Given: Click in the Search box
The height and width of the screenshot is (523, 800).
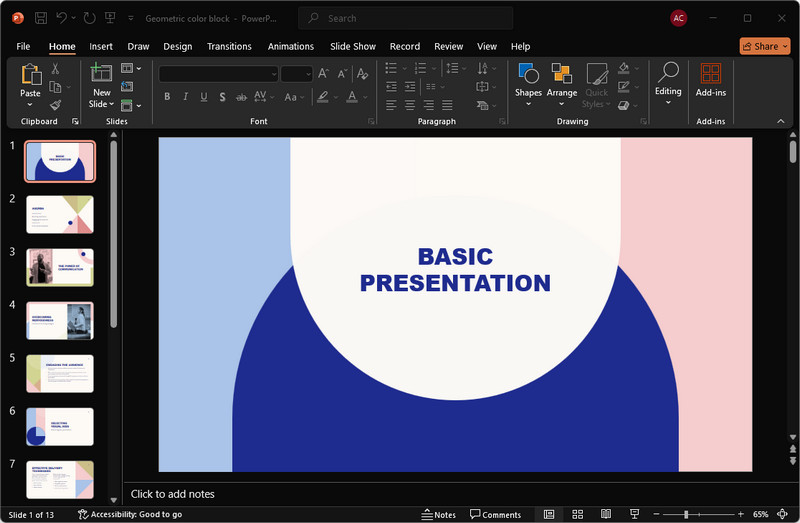Looking at the screenshot, I should [406, 18].
